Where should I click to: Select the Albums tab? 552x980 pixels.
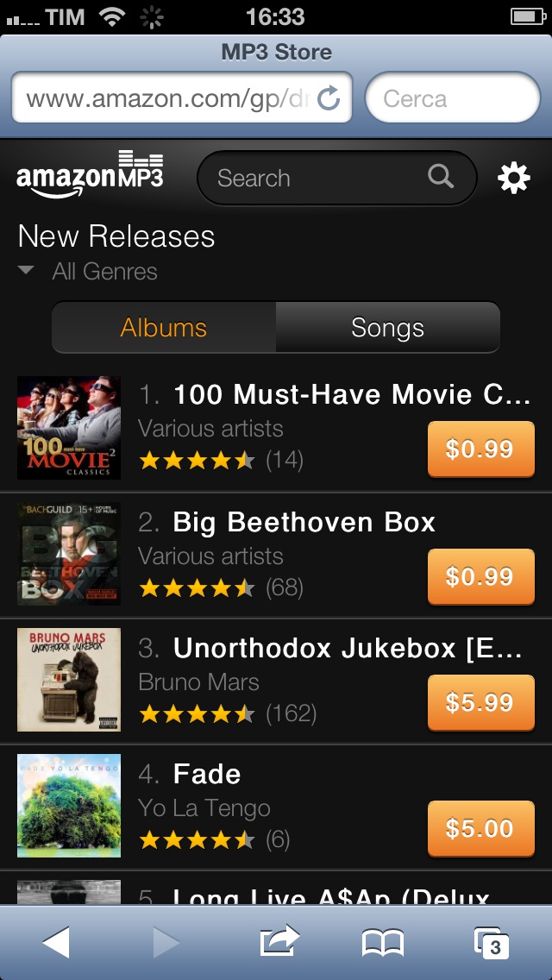(x=164, y=328)
